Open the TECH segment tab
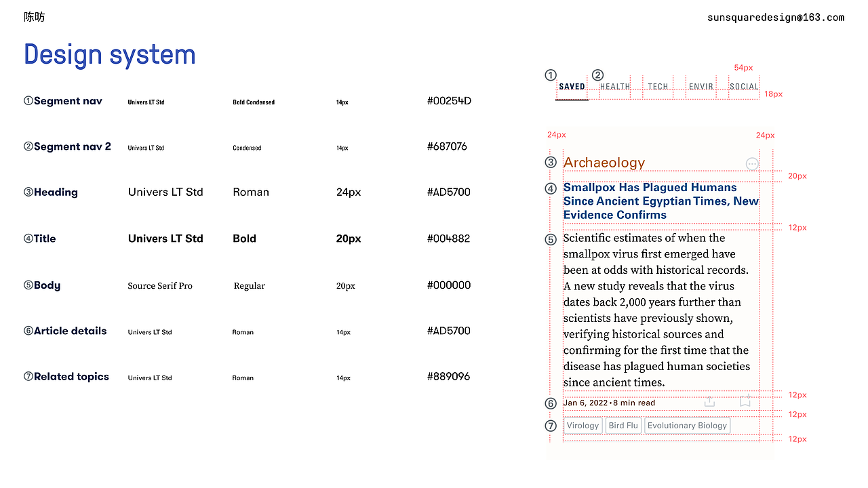 click(x=658, y=87)
